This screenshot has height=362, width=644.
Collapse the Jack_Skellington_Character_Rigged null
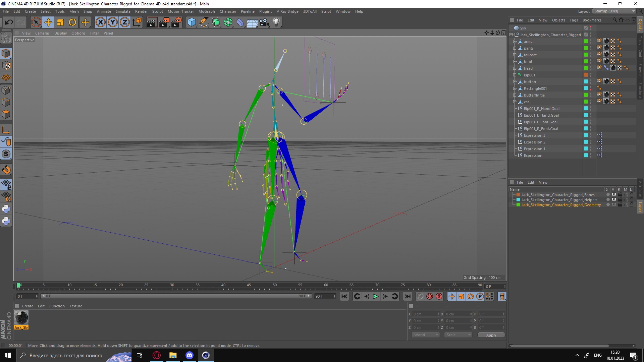511,35
